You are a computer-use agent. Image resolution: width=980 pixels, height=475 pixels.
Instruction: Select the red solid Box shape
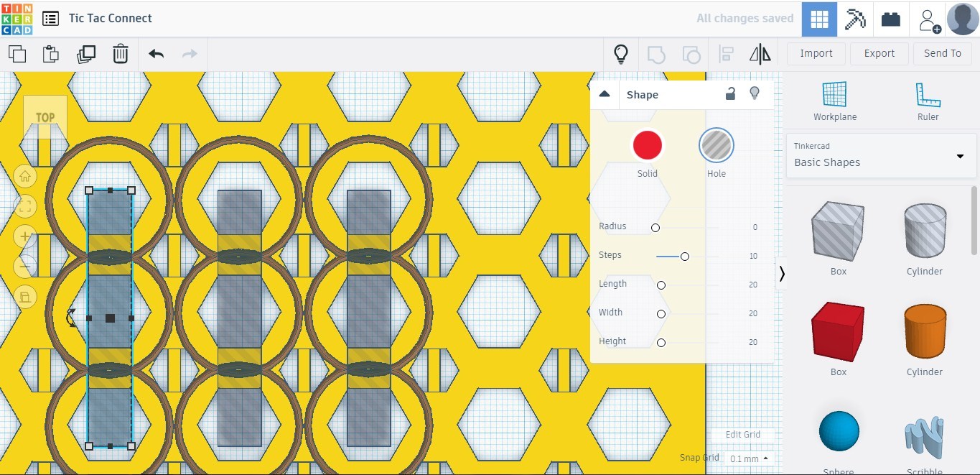pos(838,332)
